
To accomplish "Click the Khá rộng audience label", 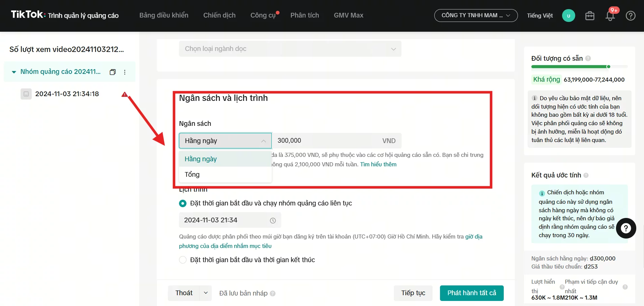I will click(x=547, y=79).
